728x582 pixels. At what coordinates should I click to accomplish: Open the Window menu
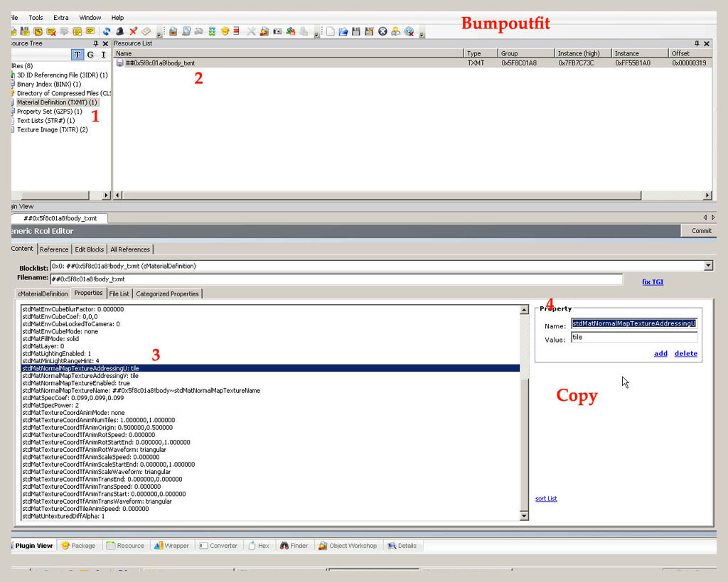(x=90, y=18)
